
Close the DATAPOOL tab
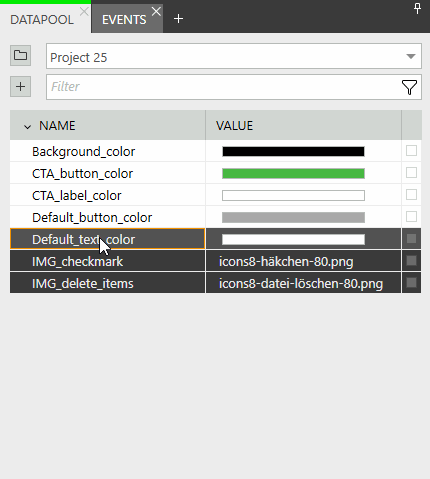click(x=84, y=12)
